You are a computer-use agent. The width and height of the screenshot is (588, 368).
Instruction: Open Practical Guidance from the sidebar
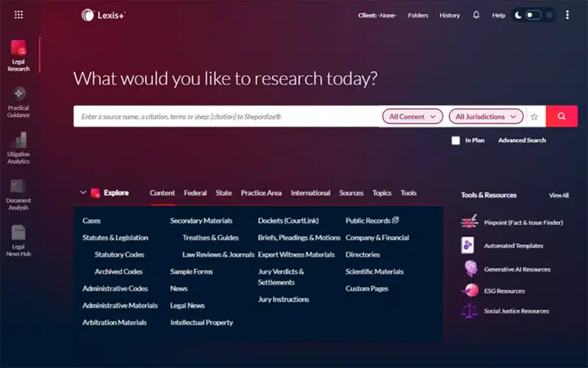[x=18, y=102]
